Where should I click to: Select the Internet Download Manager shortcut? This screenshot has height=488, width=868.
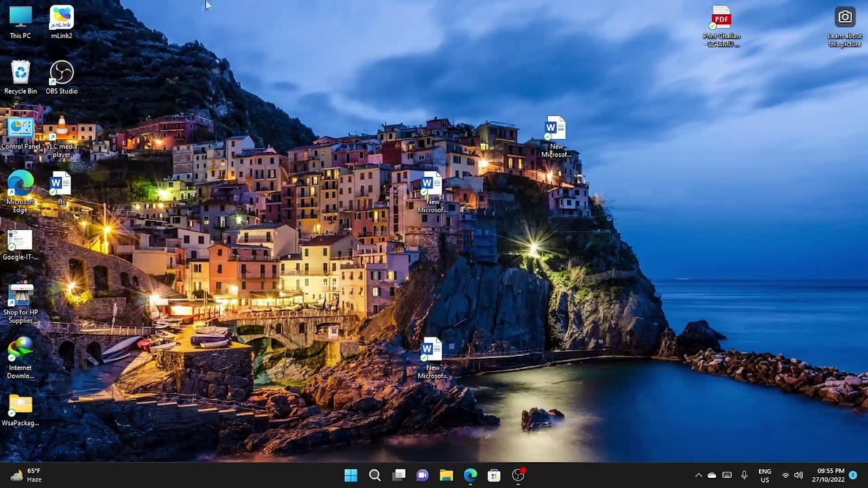tap(20, 359)
